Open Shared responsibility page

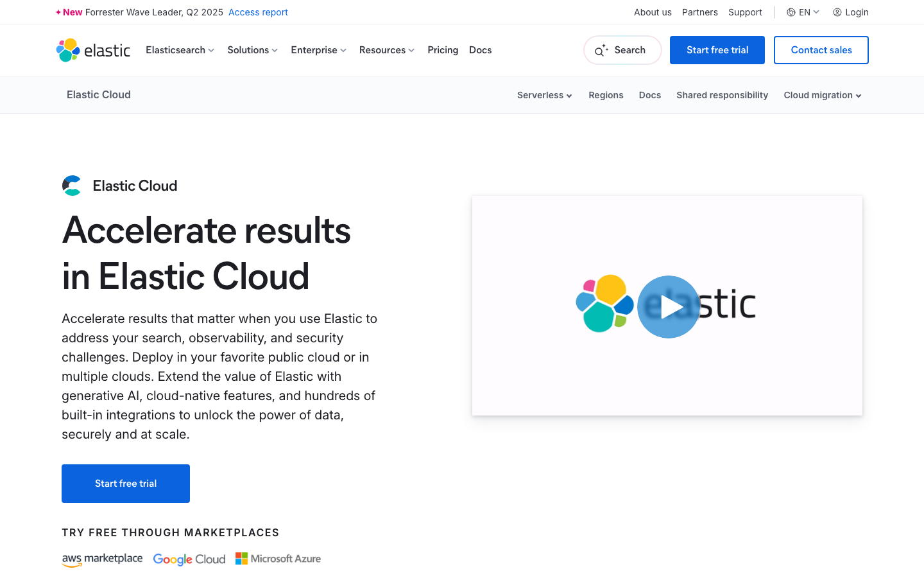point(722,95)
